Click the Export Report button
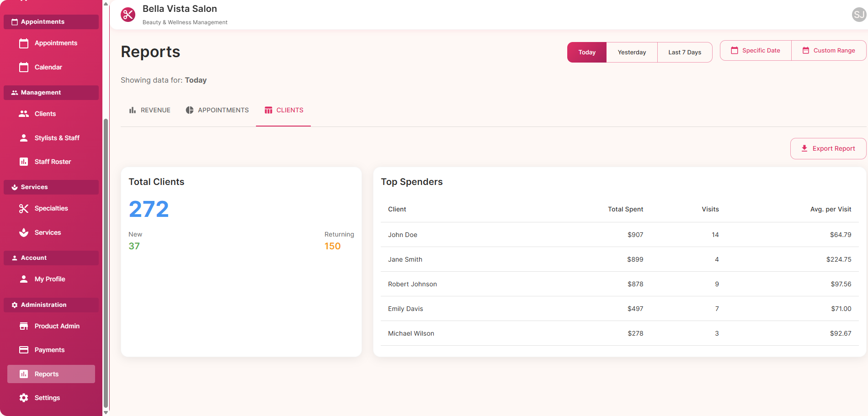This screenshot has height=416, width=868. (x=828, y=149)
